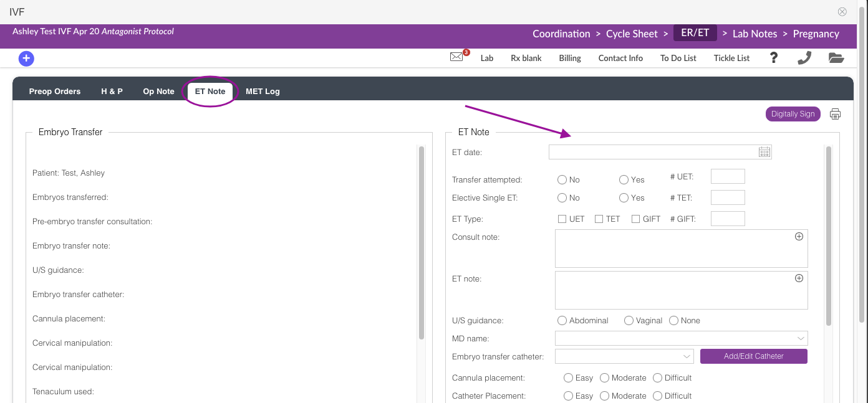This screenshot has width=868, height=403.
Task: Click the Digitally Sign button
Action: point(793,114)
